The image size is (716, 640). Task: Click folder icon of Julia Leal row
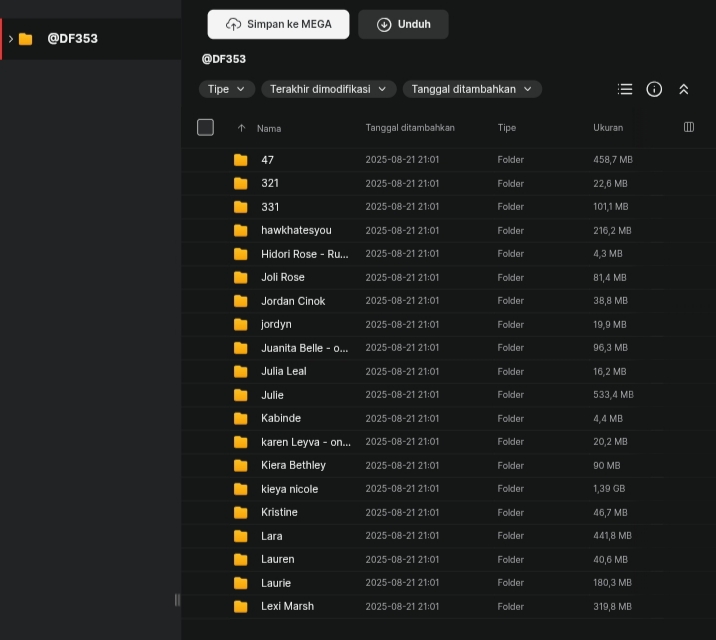(x=241, y=372)
